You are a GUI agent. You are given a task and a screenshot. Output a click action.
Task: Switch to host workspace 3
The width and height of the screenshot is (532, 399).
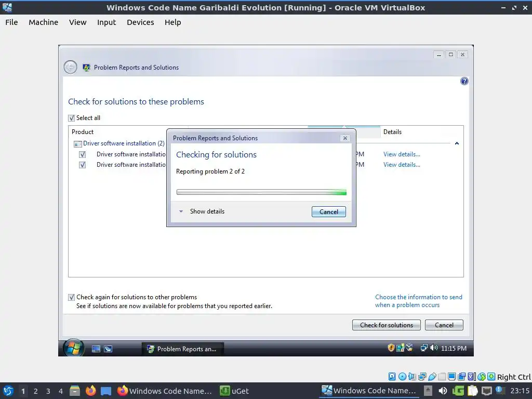point(48,391)
